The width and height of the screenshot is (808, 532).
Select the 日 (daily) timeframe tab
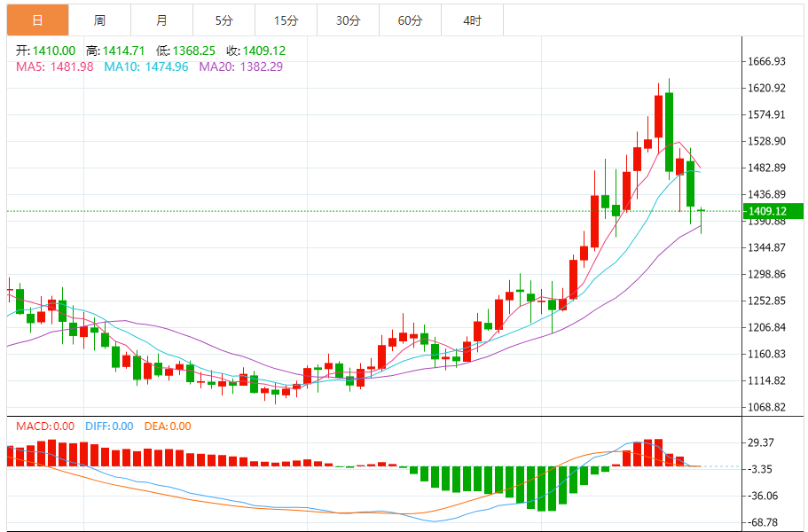click(x=37, y=20)
